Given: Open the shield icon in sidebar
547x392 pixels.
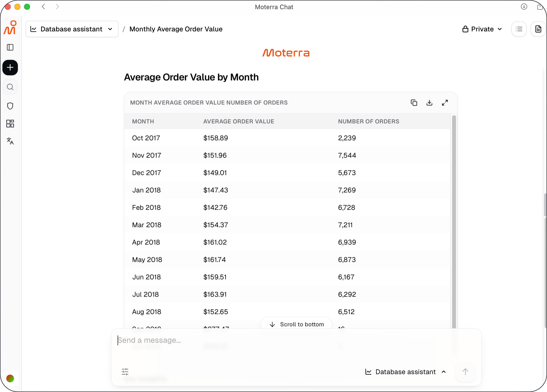Looking at the screenshot, I should click(x=10, y=106).
